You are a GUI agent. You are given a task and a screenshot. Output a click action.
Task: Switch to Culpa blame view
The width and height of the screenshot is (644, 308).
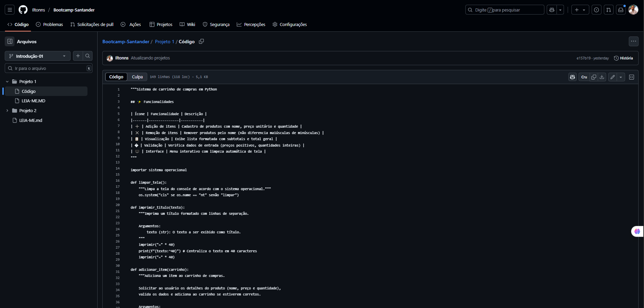[x=137, y=77]
